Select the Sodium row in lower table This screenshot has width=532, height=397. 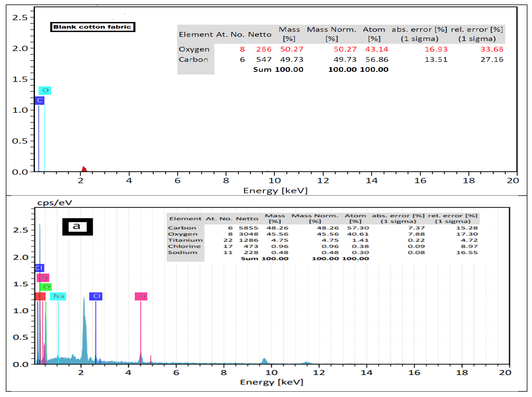point(183,253)
